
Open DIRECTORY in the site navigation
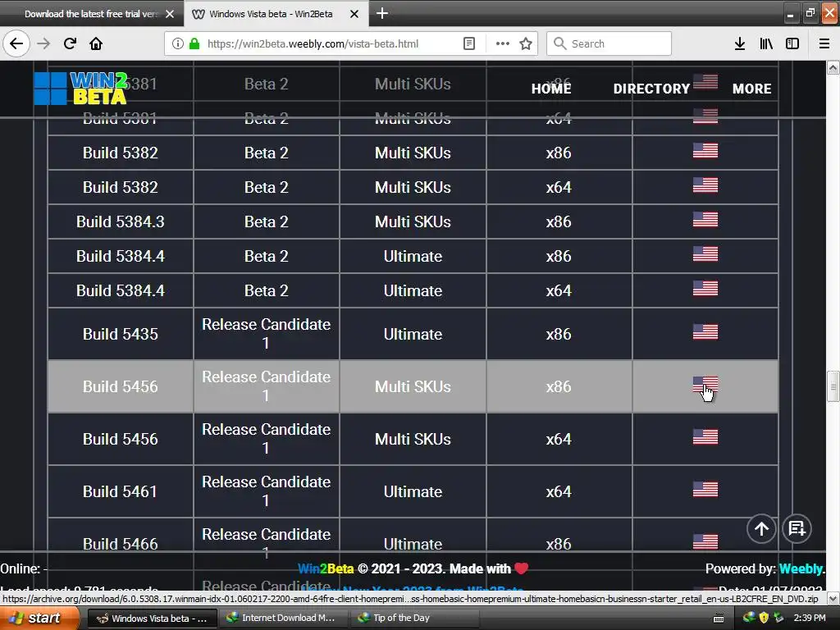pos(651,89)
